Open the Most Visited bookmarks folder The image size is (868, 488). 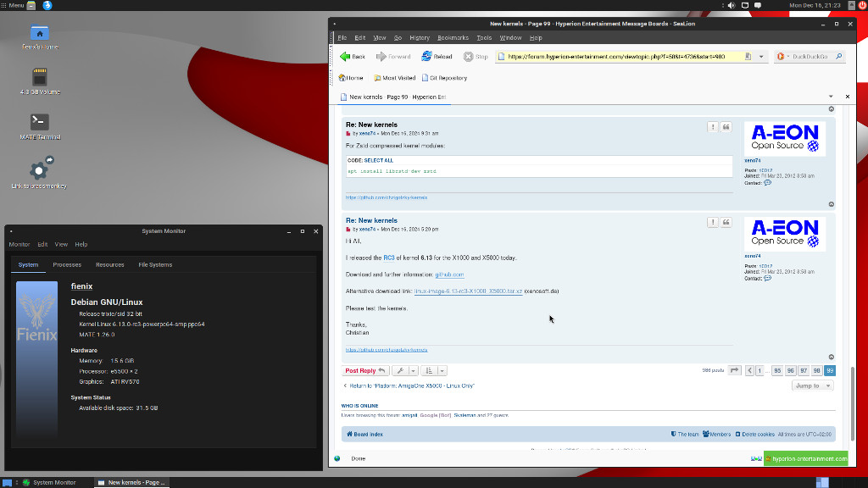(x=395, y=78)
